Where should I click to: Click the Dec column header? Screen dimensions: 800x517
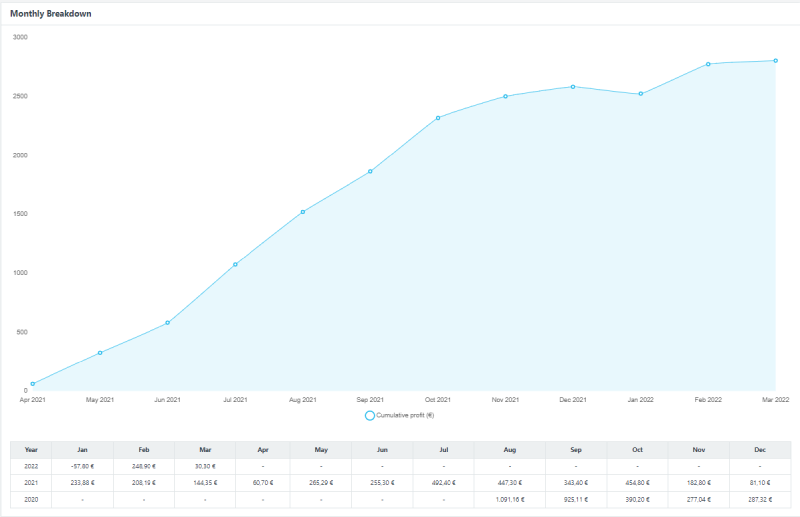[760, 450]
